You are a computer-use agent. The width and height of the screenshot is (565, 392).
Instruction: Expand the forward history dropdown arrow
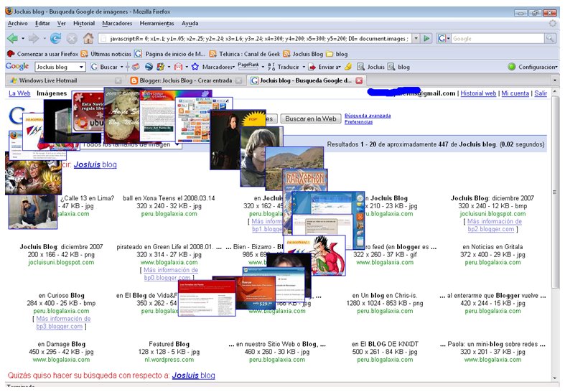click(44, 38)
